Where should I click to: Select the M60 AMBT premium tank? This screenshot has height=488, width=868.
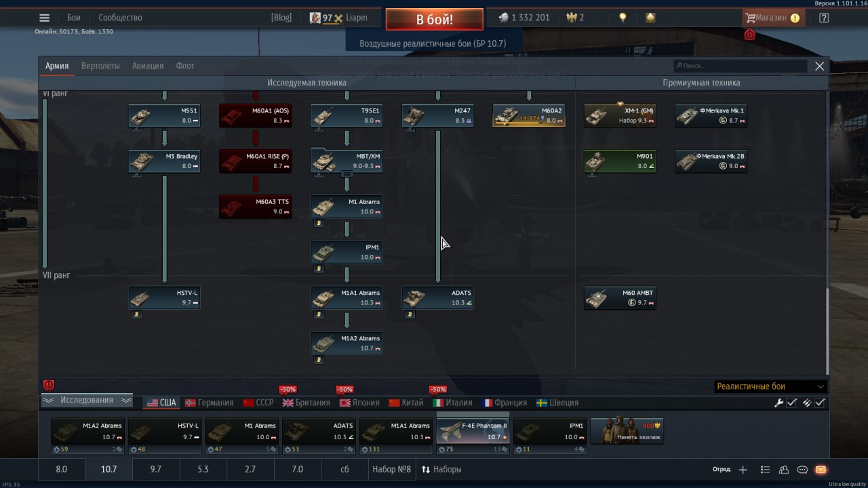click(620, 298)
